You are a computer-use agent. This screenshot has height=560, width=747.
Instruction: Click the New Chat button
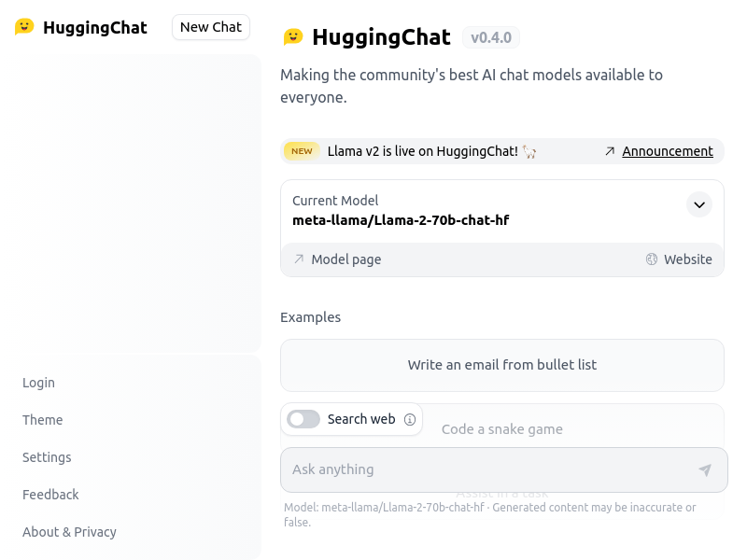click(x=210, y=27)
